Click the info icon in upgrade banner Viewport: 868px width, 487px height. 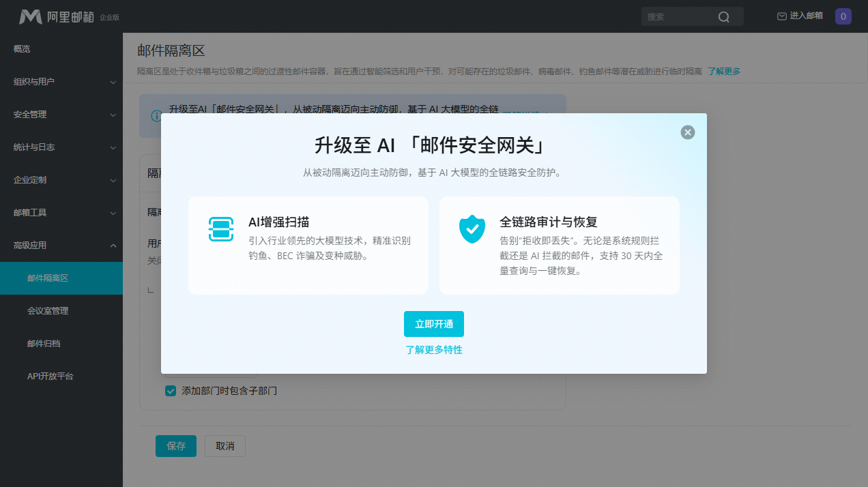click(157, 116)
